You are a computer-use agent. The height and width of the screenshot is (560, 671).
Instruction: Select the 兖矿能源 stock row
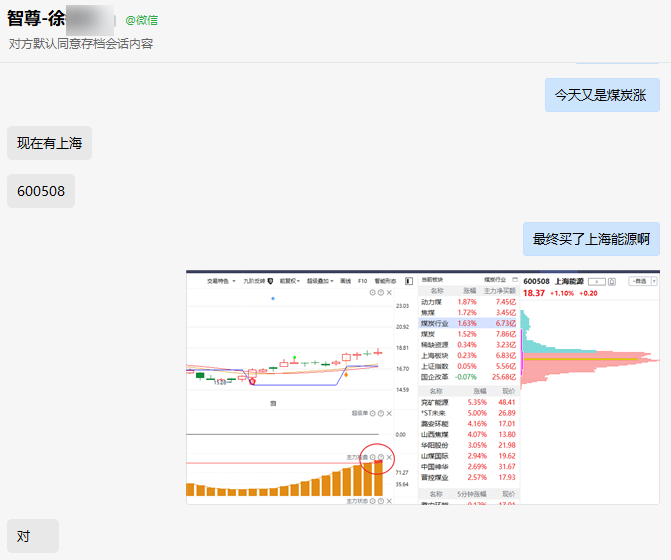pos(469,402)
